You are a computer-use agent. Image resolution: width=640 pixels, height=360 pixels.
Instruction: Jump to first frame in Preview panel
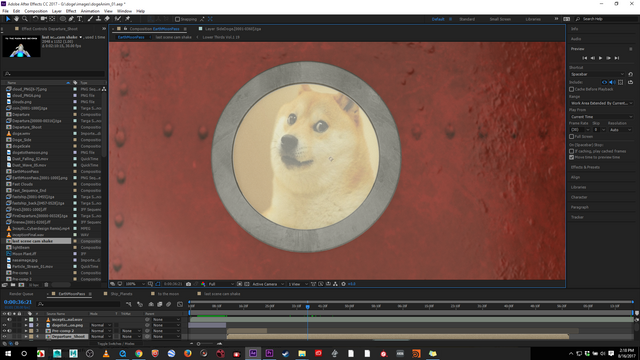pyautogui.click(x=584, y=58)
